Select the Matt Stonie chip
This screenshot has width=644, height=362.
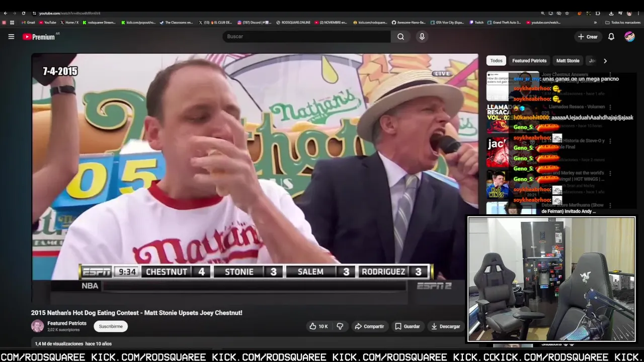568,61
